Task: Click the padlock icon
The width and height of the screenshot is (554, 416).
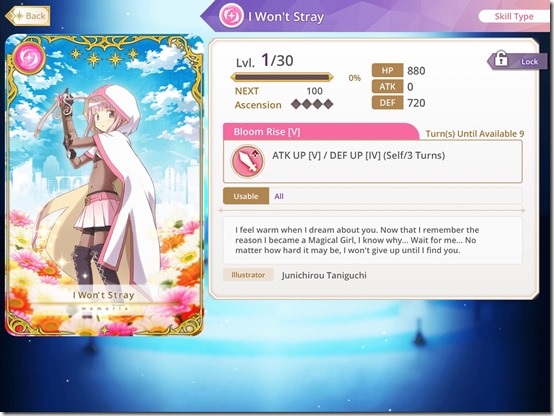Action: click(501, 59)
